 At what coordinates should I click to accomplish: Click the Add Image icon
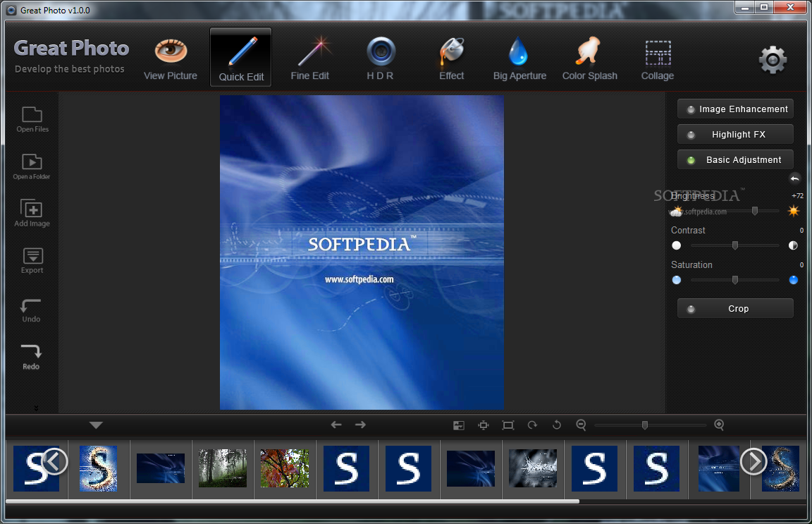[32, 213]
